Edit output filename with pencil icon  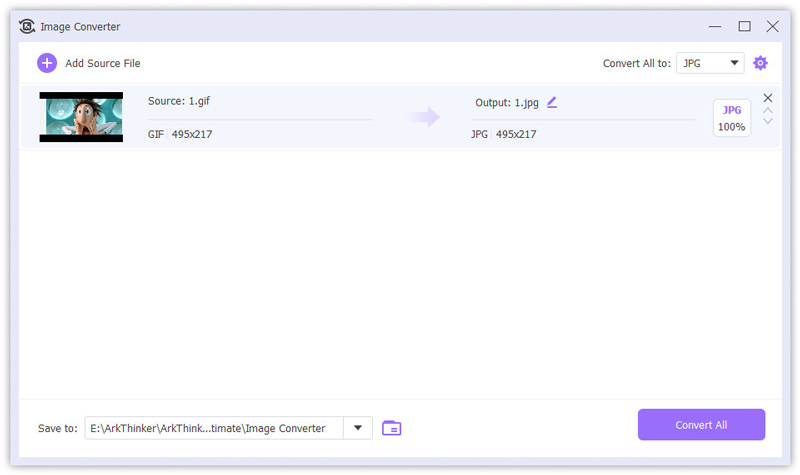point(552,103)
